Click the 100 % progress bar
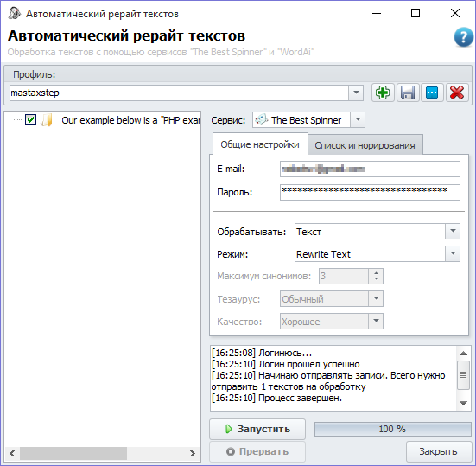The image size is (476, 466). click(x=392, y=429)
